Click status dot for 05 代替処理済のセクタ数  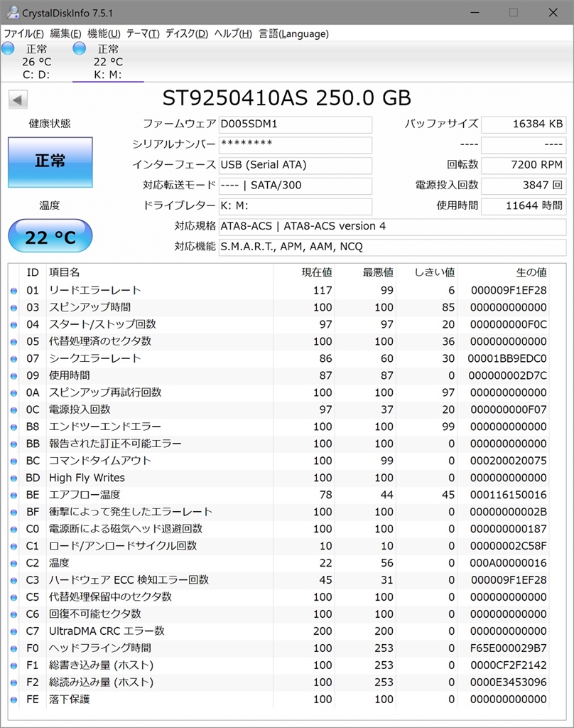(14, 342)
